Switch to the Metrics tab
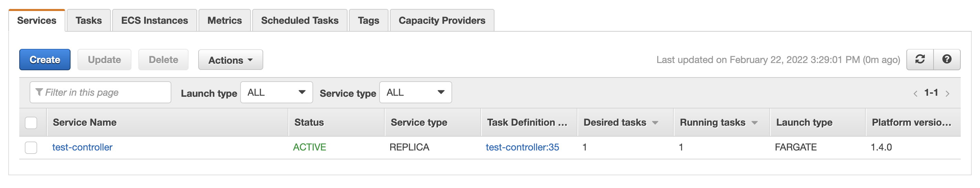Screen dimensions: 980x188 point(224,20)
